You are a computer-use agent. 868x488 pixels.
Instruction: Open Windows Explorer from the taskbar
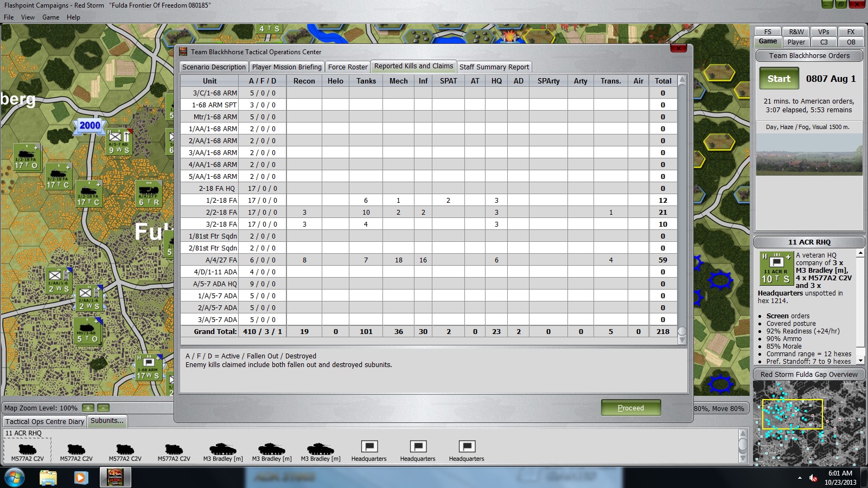pyautogui.click(x=48, y=478)
